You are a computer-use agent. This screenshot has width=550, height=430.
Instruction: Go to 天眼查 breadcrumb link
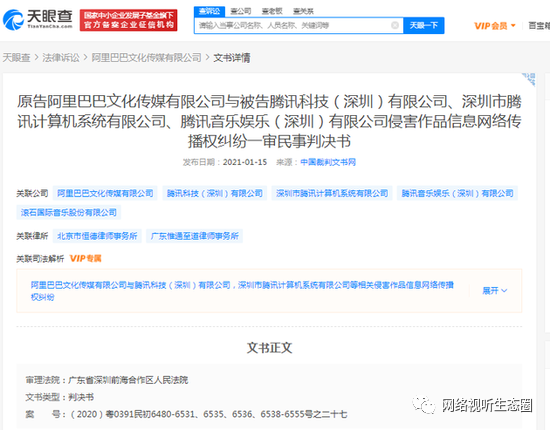[x=16, y=58]
